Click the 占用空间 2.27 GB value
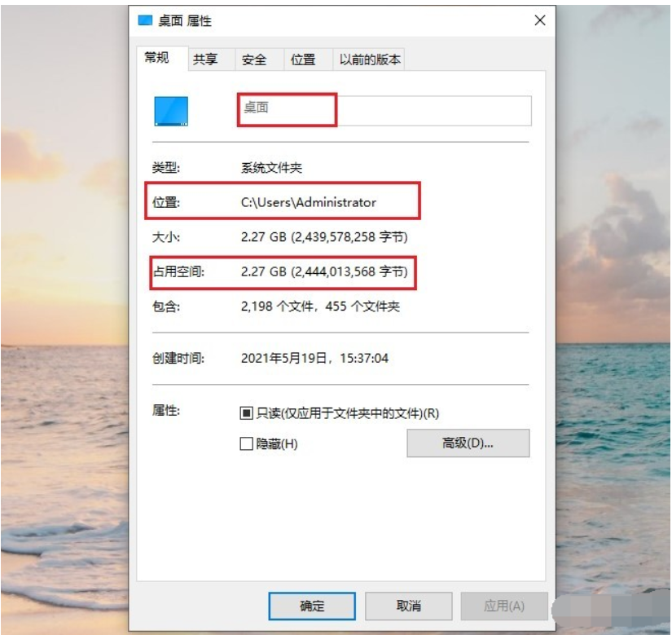672x635 pixels. tap(324, 271)
